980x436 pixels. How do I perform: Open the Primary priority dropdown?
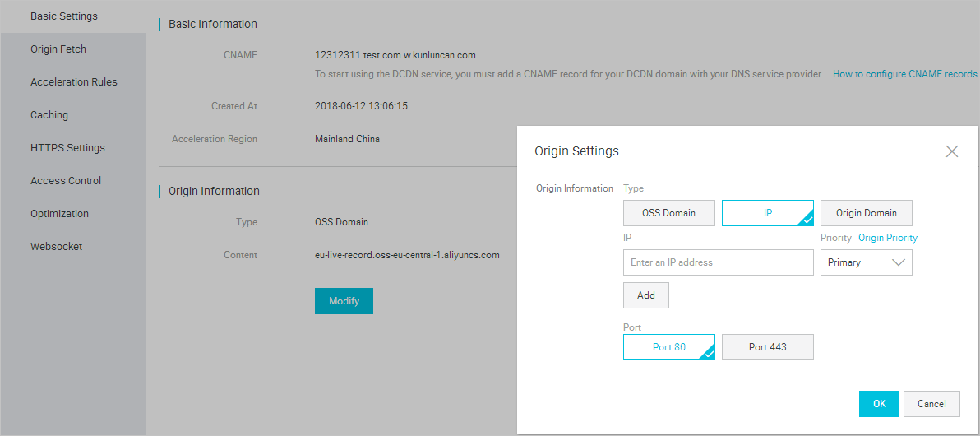tap(866, 262)
